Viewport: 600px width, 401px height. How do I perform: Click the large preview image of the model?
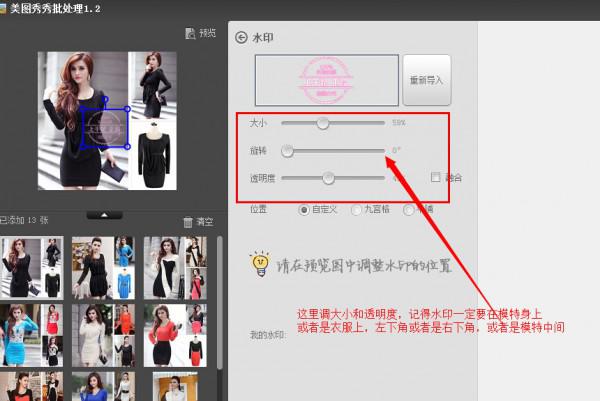click(107, 121)
